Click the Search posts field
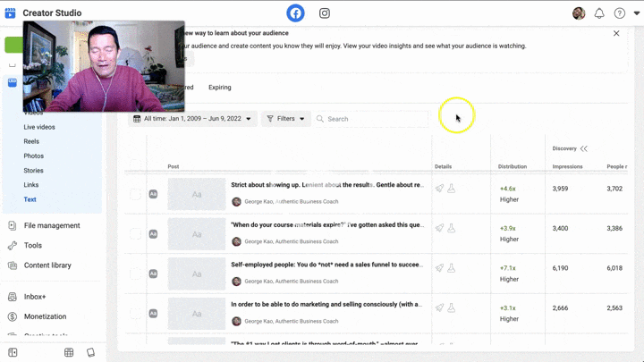The width and height of the screenshot is (644, 362). tap(372, 119)
